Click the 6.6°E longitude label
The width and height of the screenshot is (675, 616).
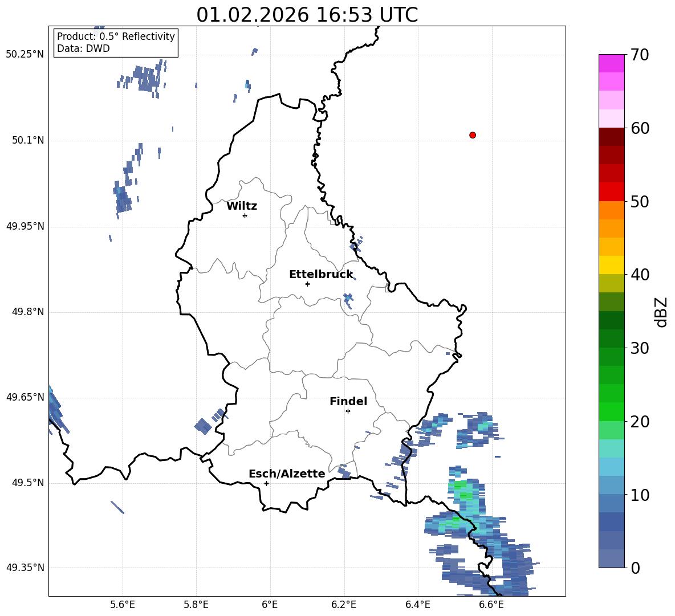(491, 605)
